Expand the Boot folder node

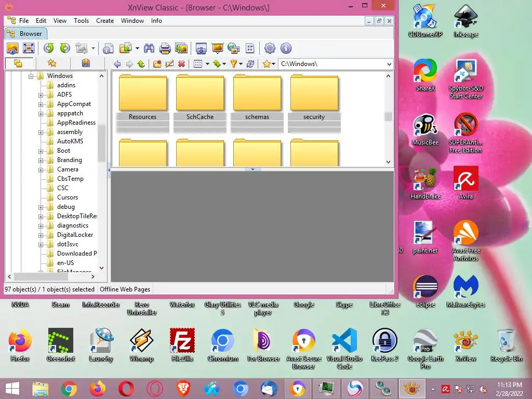click(41, 151)
